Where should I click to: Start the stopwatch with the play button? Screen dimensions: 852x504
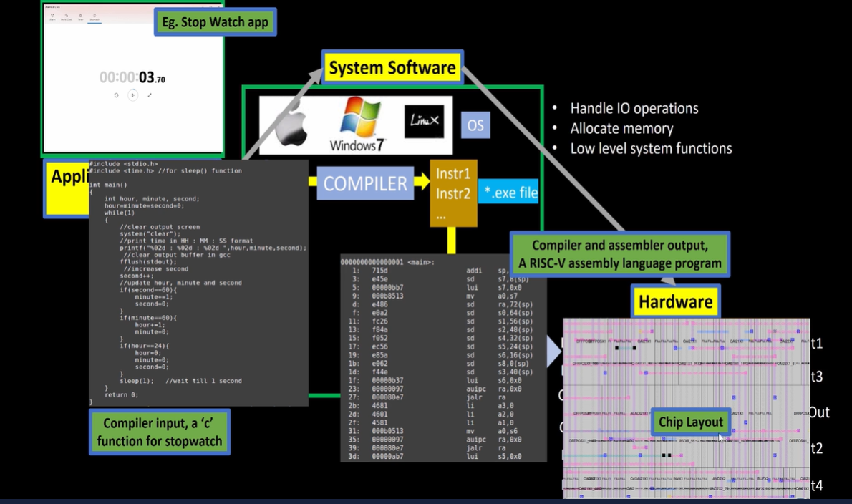pyautogui.click(x=133, y=95)
